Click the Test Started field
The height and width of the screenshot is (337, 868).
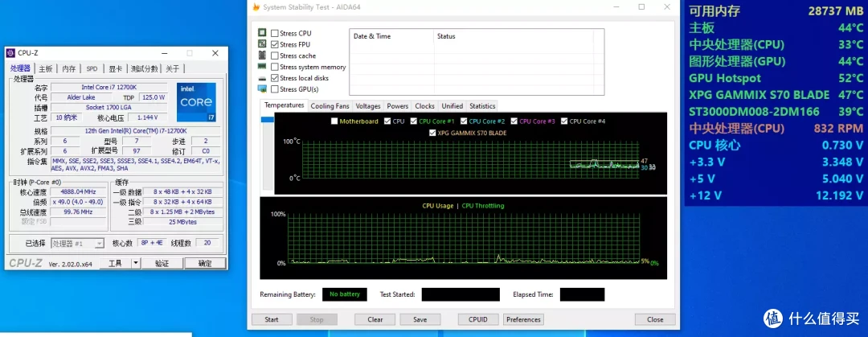click(461, 294)
